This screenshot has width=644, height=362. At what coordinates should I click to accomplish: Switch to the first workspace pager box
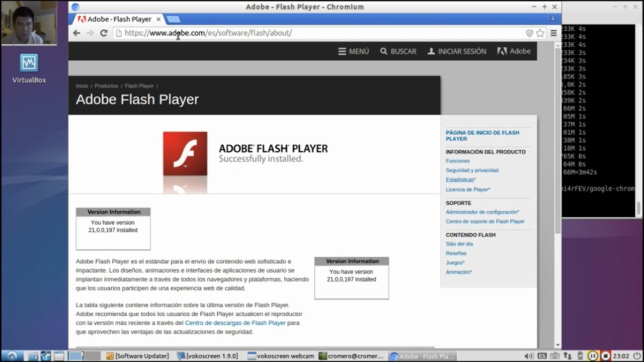click(x=75, y=356)
